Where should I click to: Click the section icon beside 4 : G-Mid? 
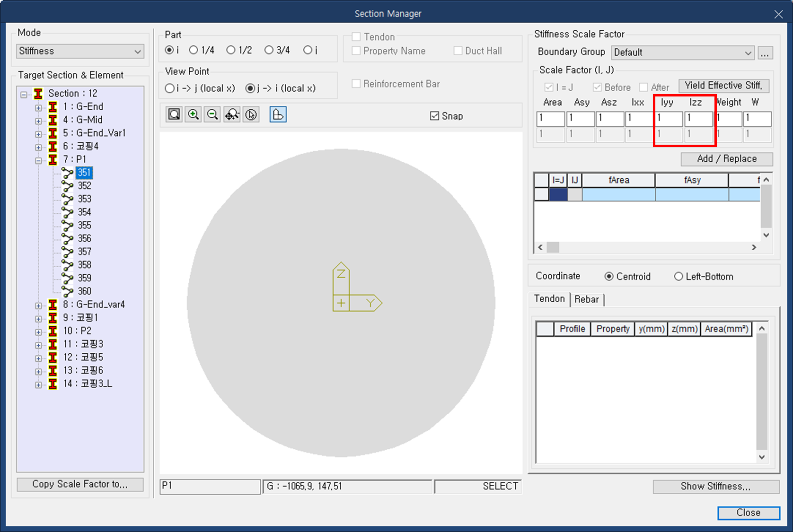[x=53, y=120]
